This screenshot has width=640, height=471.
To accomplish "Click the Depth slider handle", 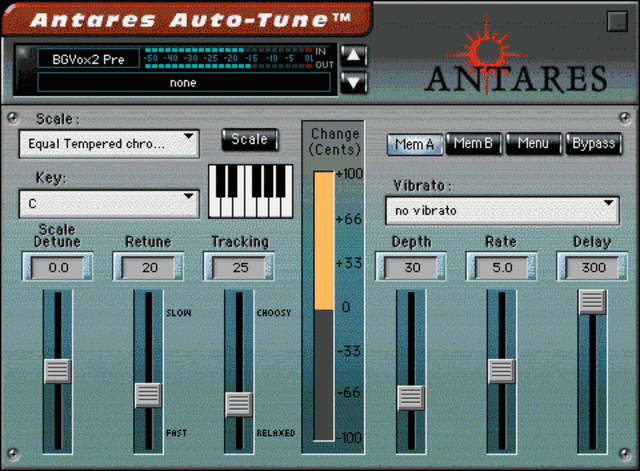I will pos(411,398).
